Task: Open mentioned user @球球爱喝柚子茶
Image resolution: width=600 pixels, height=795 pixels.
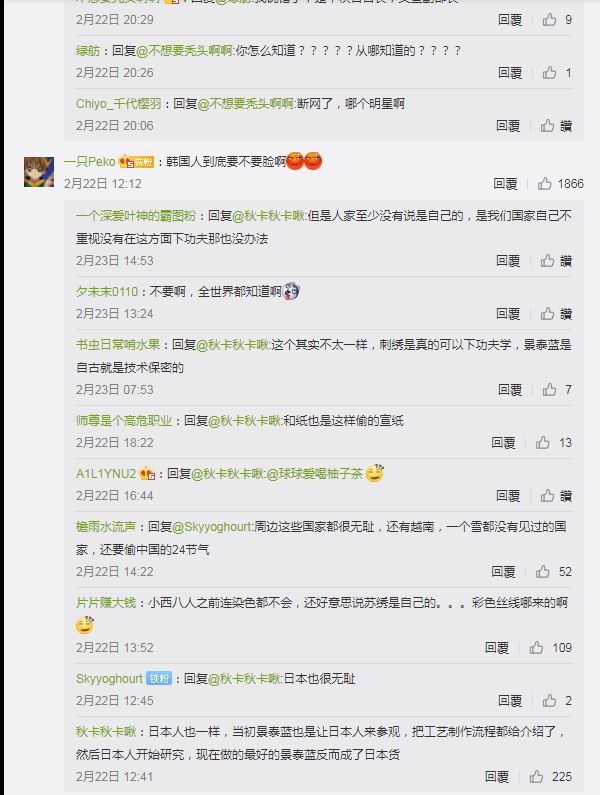Action: (315, 474)
